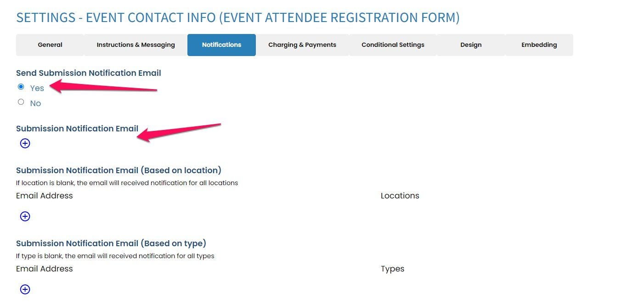Click Email Address header under type section
644x305 pixels.
point(45,269)
